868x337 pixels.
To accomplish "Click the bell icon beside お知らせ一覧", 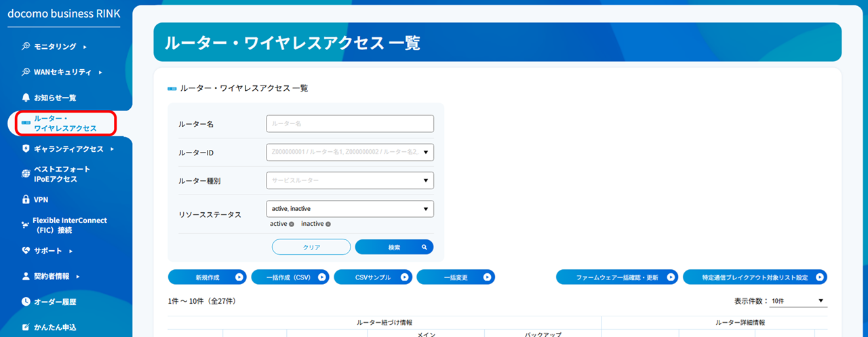I will (x=26, y=98).
